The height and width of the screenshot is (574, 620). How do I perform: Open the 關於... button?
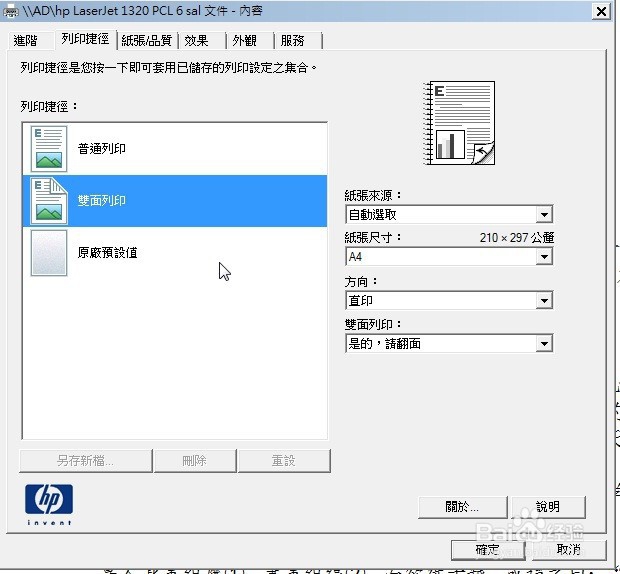click(462, 507)
